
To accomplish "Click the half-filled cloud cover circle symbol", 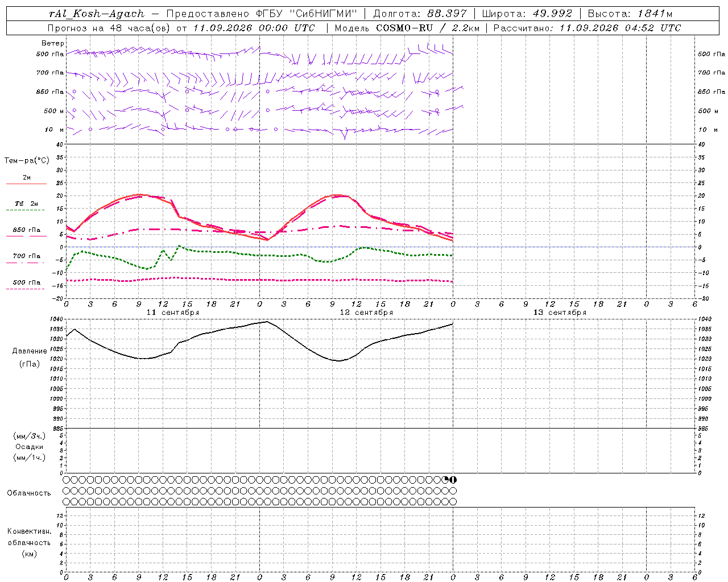I will tap(453, 480).
